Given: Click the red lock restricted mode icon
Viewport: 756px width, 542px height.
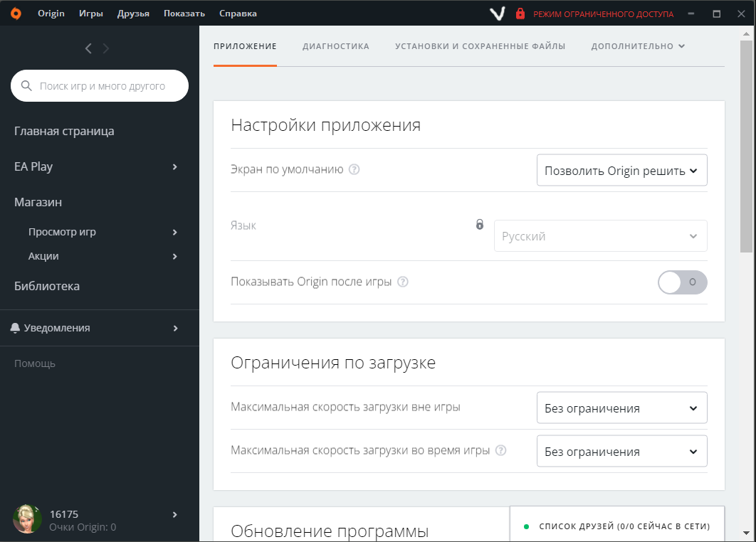Looking at the screenshot, I should click(x=520, y=14).
